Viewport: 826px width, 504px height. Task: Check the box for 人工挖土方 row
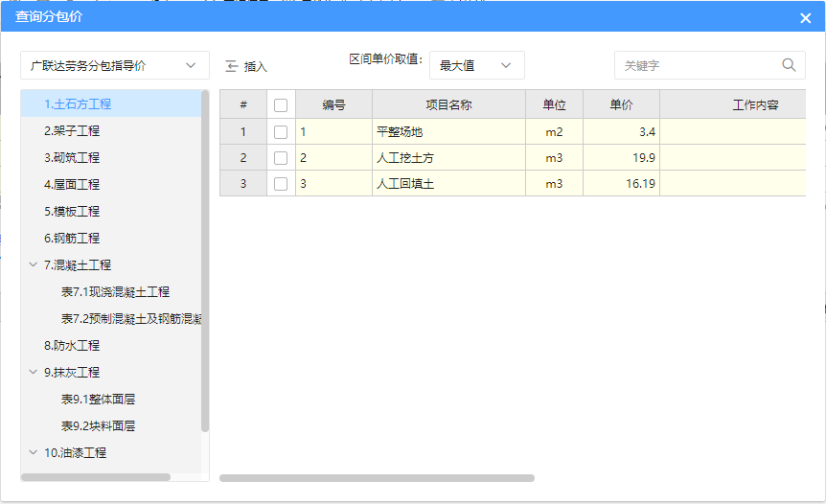coord(281,158)
